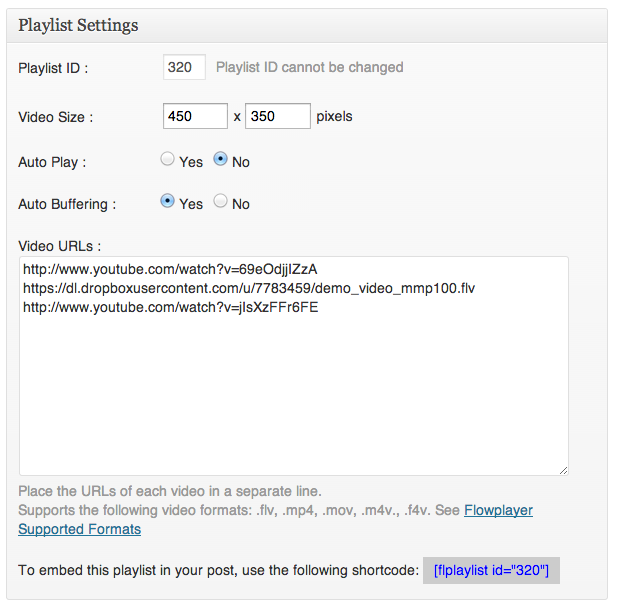Click the textarea resize handle corner
The height and width of the screenshot is (608, 617).
coord(563,470)
